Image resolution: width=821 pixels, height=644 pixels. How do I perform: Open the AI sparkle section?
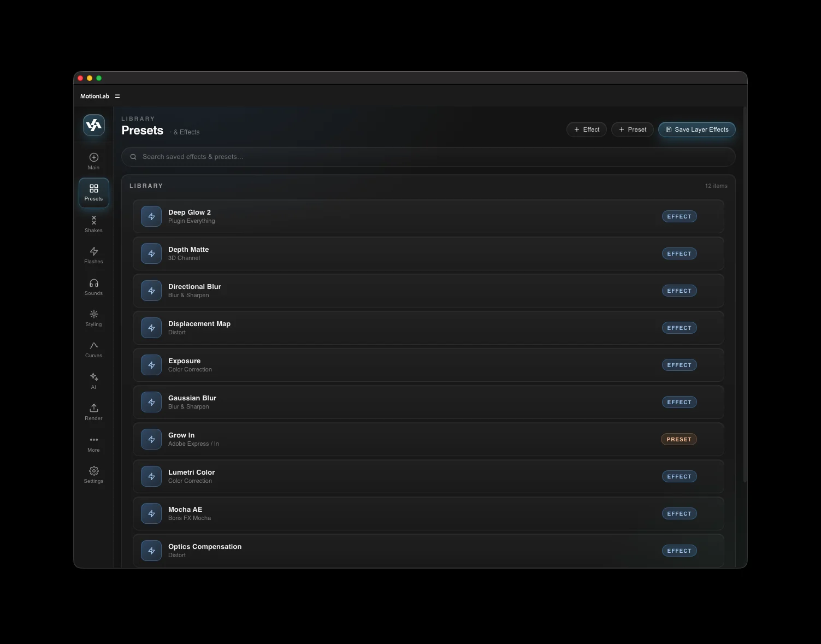point(94,381)
